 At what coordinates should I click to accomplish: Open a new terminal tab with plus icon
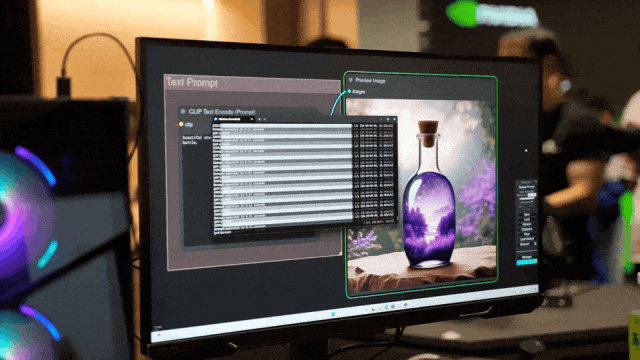click(x=259, y=119)
